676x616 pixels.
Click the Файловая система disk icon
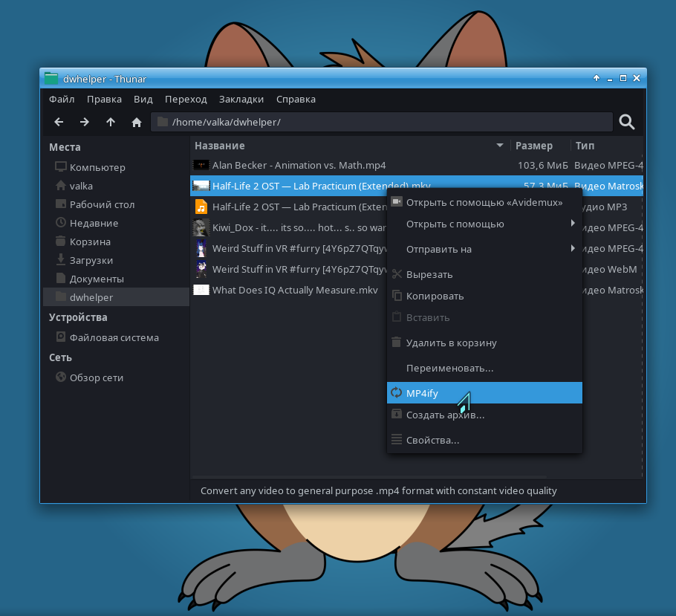(x=61, y=337)
